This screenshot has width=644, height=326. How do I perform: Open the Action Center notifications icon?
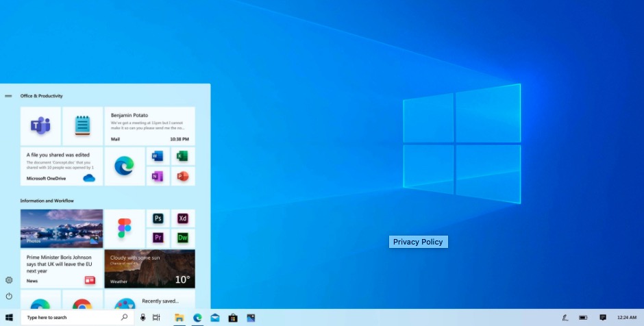(x=603, y=317)
